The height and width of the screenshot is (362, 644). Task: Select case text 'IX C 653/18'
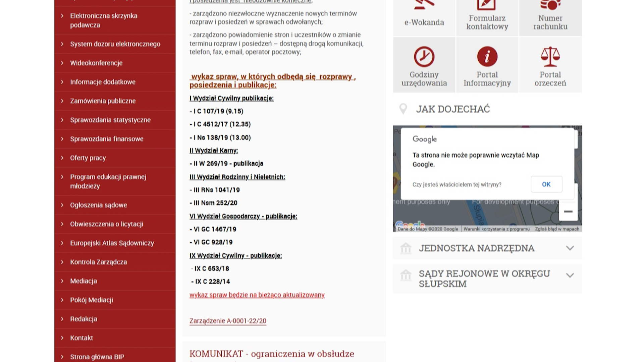[x=212, y=269]
